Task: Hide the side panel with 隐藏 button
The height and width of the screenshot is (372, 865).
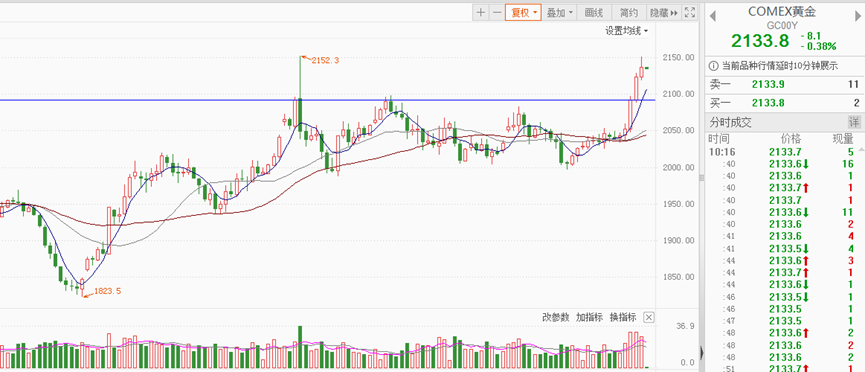Action: (664, 13)
